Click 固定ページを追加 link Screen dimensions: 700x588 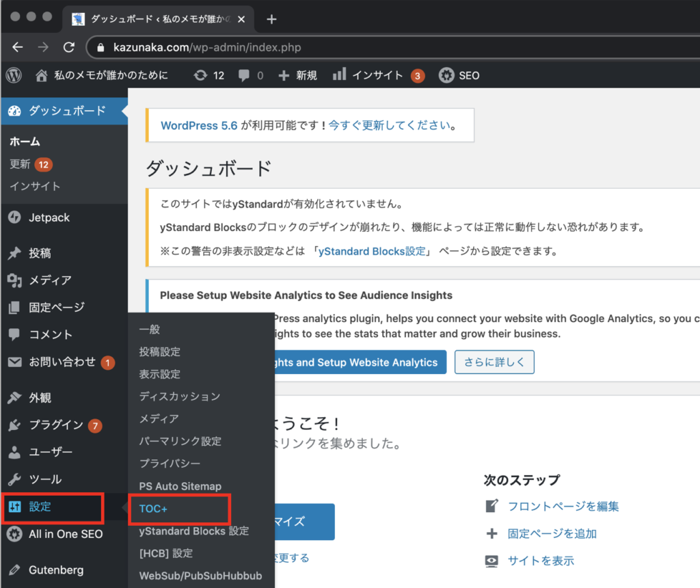[x=552, y=533]
